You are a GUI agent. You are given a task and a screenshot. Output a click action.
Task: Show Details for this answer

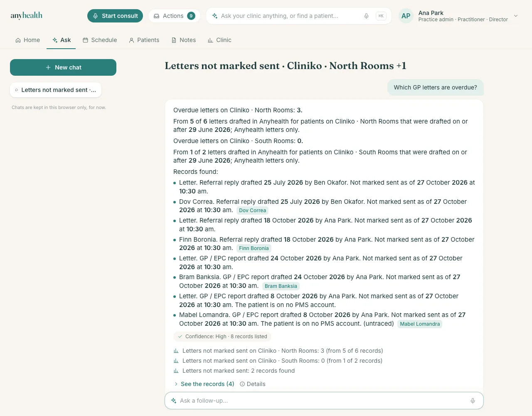click(x=253, y=384)
